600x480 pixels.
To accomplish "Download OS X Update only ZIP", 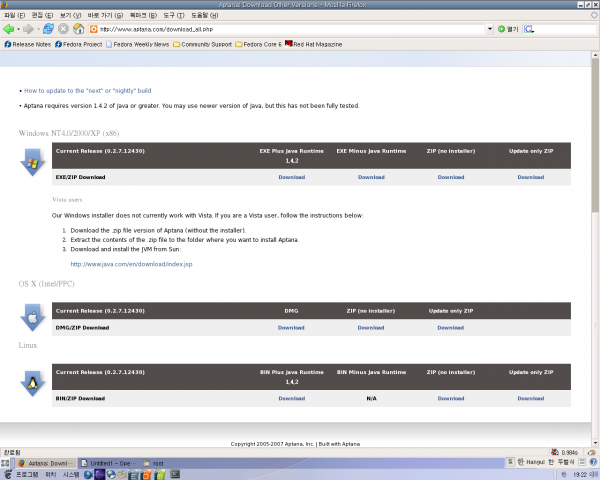I will tap(451, 328).
